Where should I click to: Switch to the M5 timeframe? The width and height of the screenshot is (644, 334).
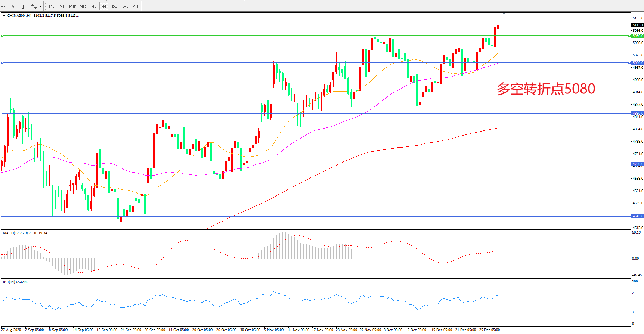62,6
